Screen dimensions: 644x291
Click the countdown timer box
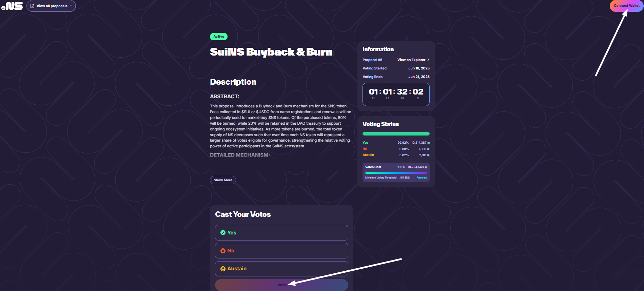[396, 95]
